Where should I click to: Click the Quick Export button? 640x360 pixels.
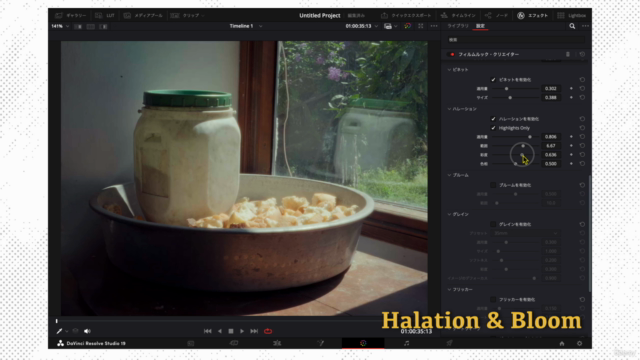click(x=406, y=16)
